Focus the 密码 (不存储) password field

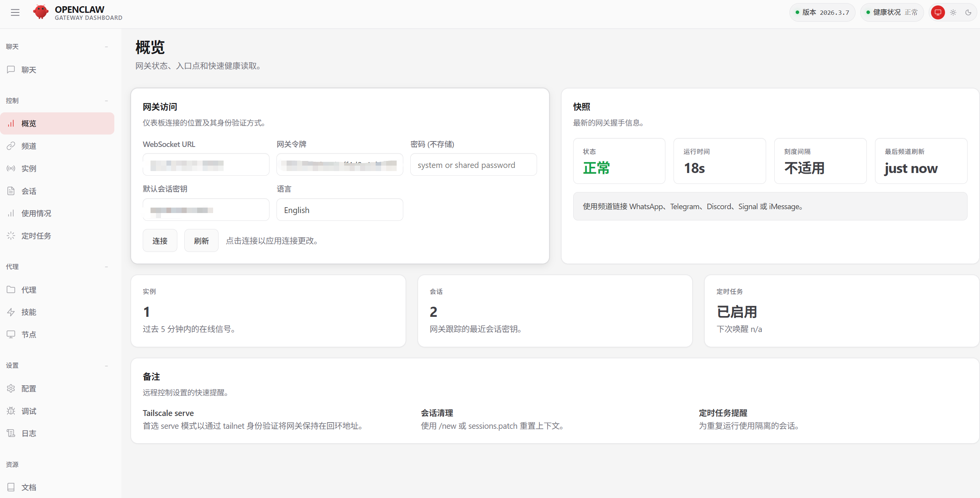[473, 165]
